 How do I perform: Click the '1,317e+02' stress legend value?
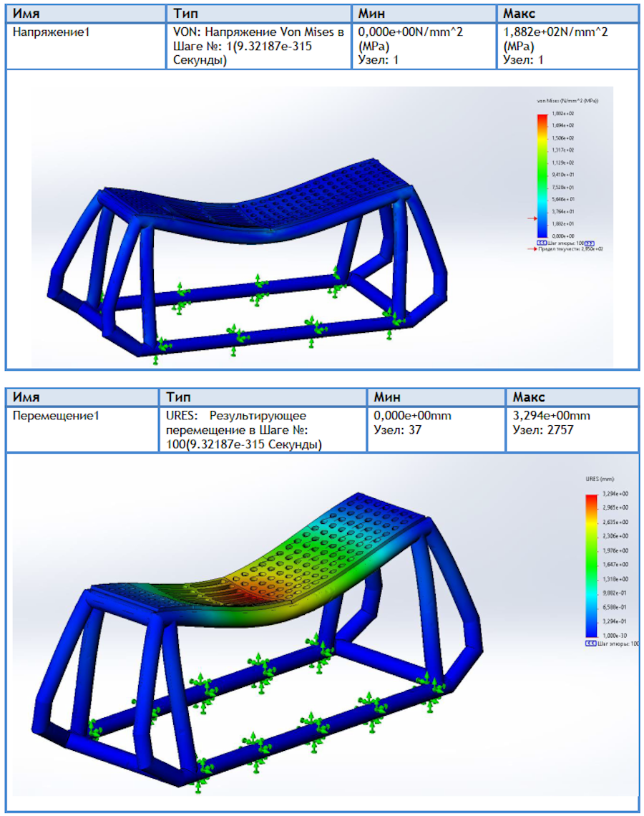point(563,150)
